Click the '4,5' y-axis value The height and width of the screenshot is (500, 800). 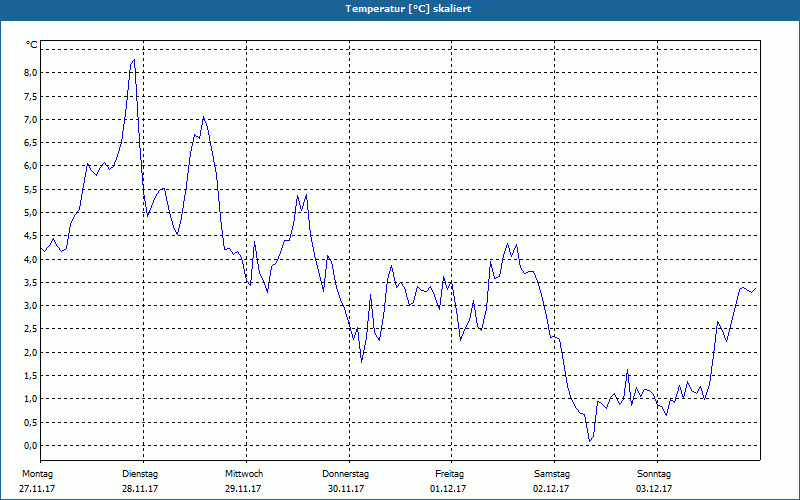point(31,236)
